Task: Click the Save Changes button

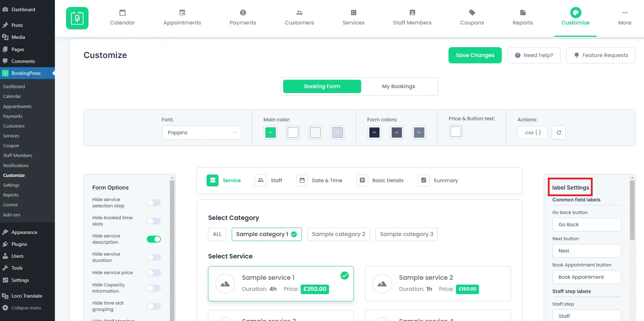Action: (x=475, y=55)
